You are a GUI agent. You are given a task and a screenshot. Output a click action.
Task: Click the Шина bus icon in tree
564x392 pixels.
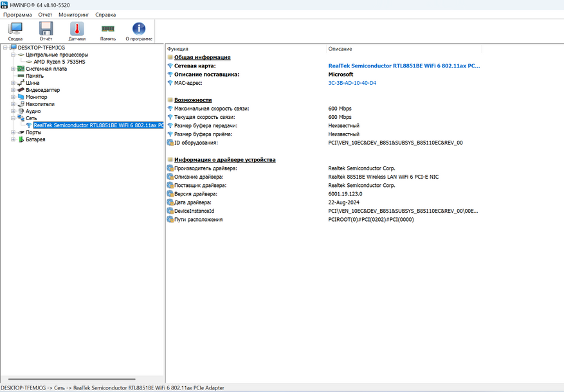[21, 83]
